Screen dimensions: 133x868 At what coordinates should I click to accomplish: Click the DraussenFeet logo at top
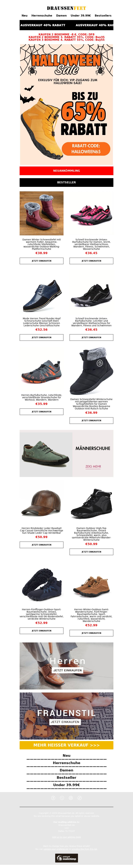click(x=66, y=8)
